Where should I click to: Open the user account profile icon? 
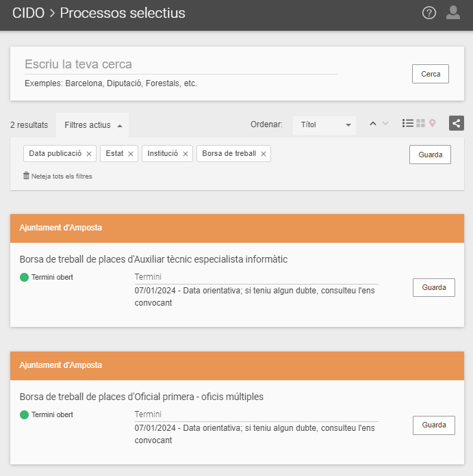(453, 13)
